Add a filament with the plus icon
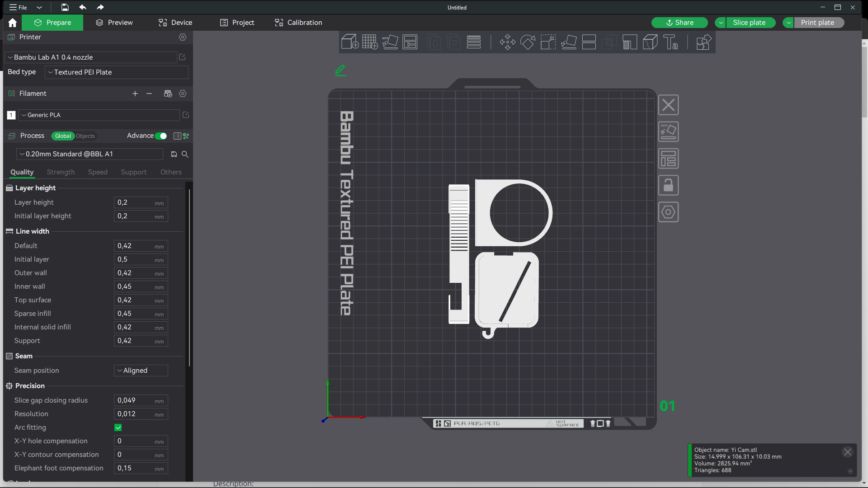Screen dimensions: 868x488 (x=135, y=94)
